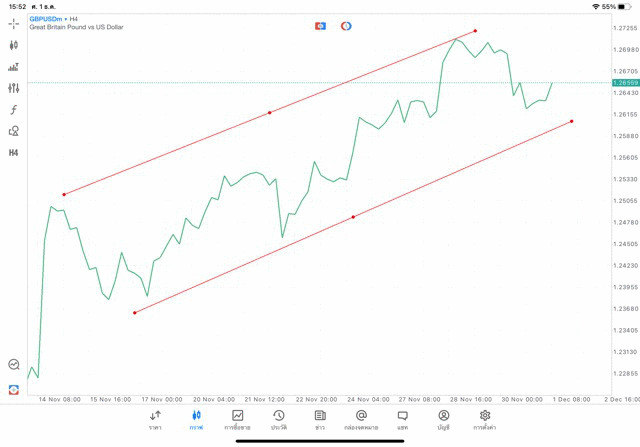The width and height of the screenshot is (640, 447).
Task: Open the การซื้อขาย (Trade) tab
Action: tap(238, 419)
